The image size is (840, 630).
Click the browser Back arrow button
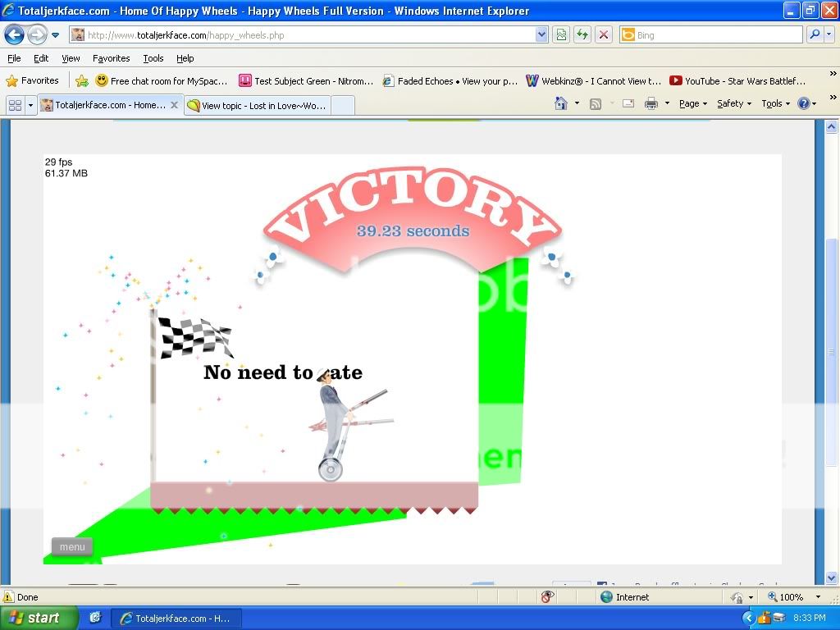[x=14, y=34]
